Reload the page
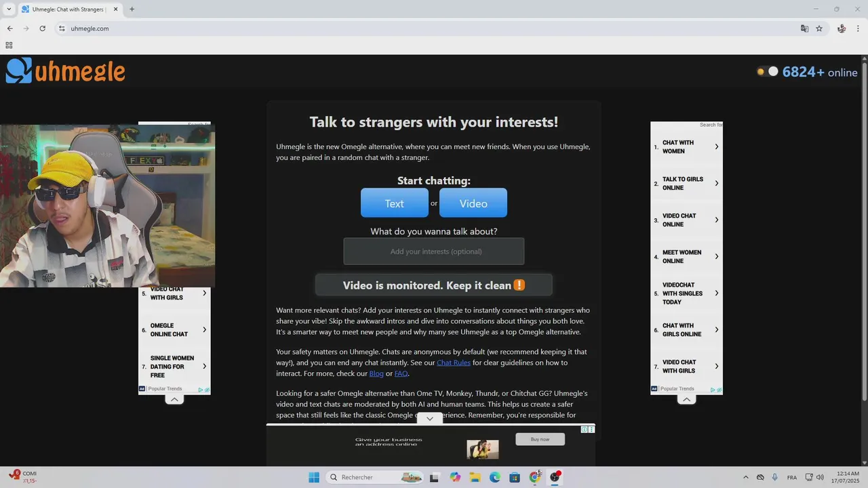Screen dimensions: 868x488 (x=43, y=28)
